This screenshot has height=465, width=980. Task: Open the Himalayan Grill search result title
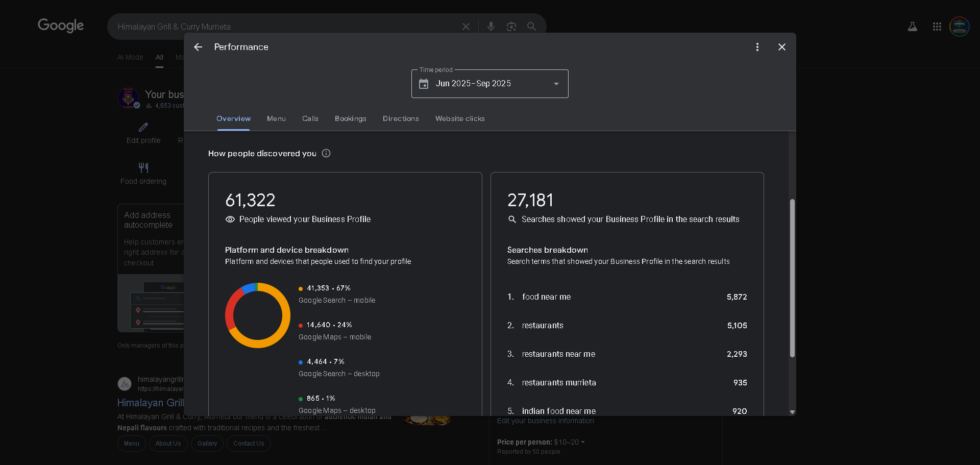[151, 403]
